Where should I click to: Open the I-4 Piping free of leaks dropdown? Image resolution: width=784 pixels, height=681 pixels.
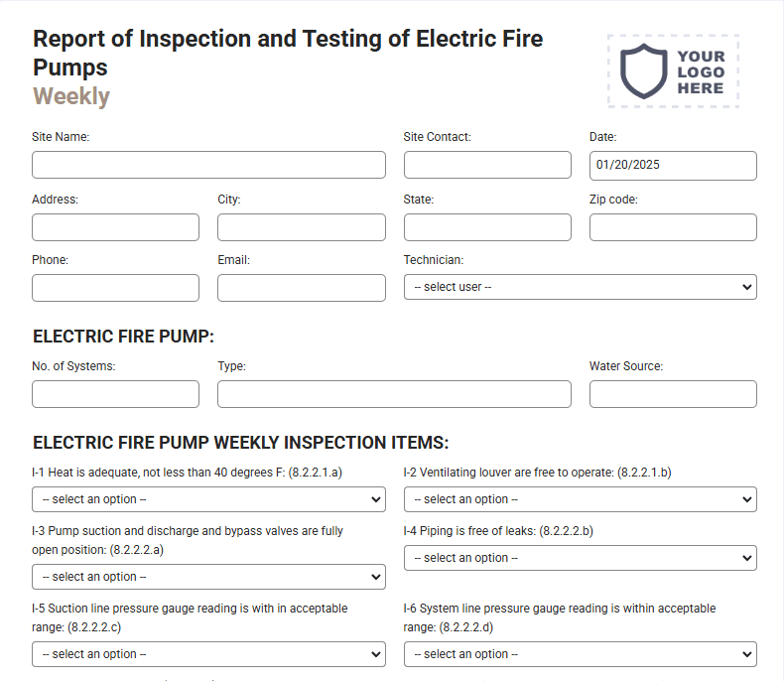(580, 558)
